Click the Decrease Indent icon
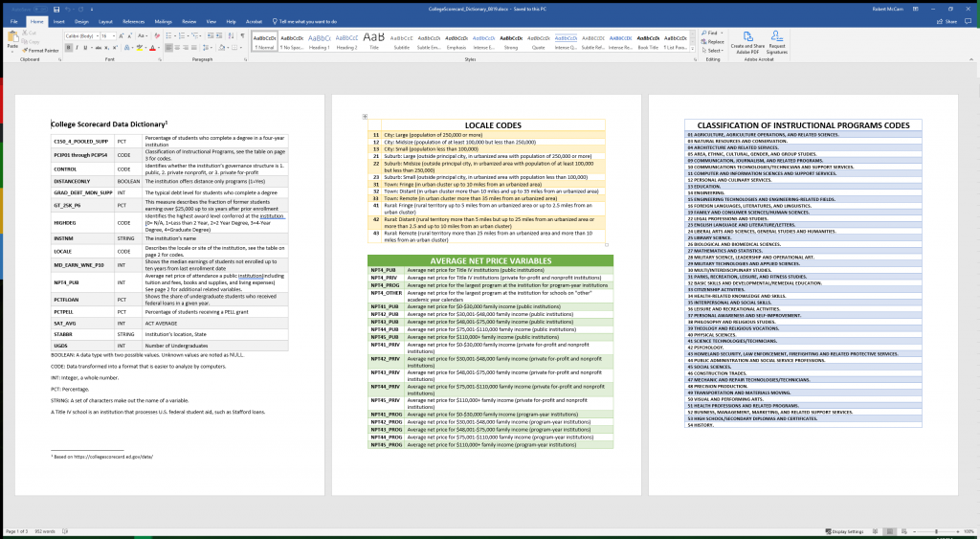The height and width of the screenshot is (539, 980). pos(210,35)
